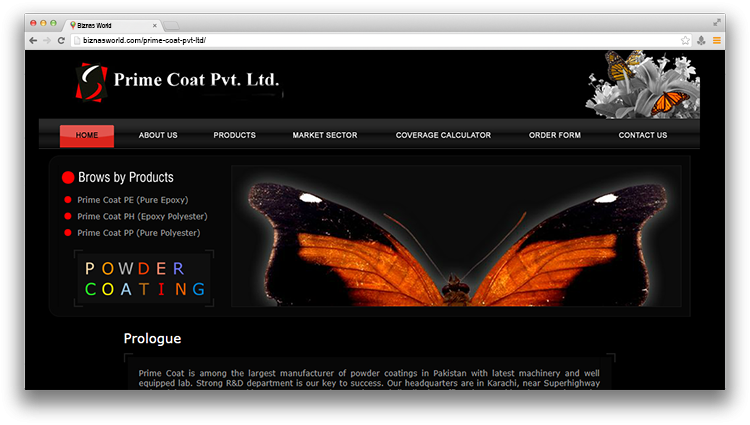Click the address bar URL field
The image size is (750, 425).
point(370,40)
